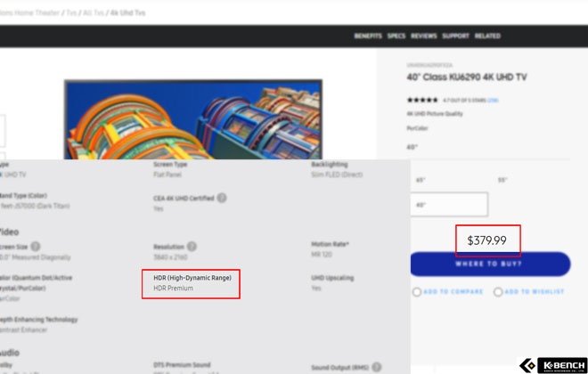Screen dimensions: 588x374
Task: Click the 4K UHD Picture Quality text
Action: click(x=435, y=114)
